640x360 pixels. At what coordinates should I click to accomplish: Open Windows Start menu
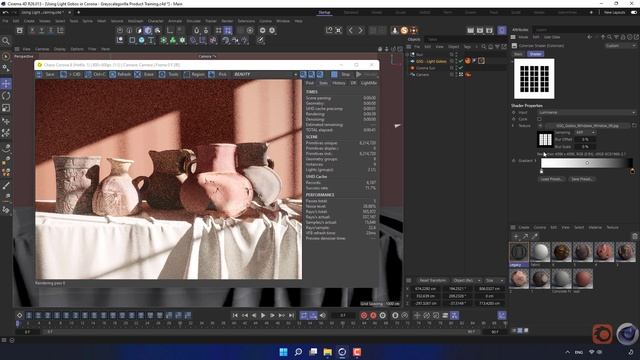coord(283,352)
